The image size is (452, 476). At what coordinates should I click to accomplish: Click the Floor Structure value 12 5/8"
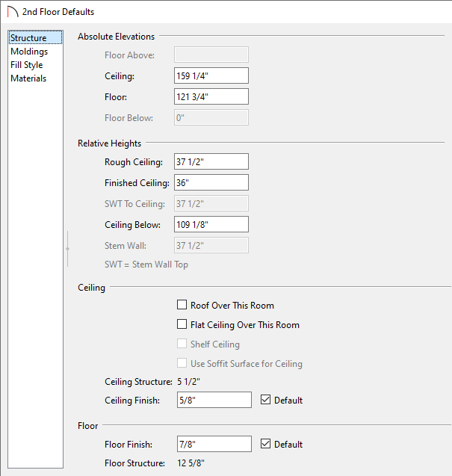click(191, 463)
